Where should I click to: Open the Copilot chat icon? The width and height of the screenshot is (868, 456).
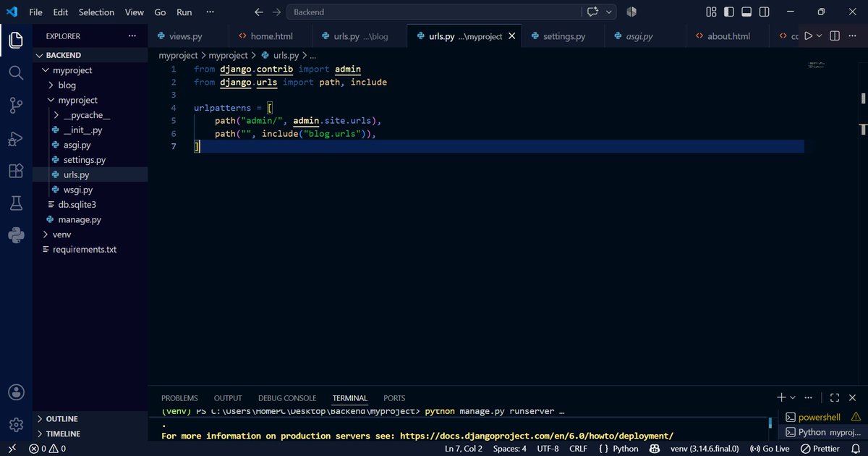pos(594,12)
